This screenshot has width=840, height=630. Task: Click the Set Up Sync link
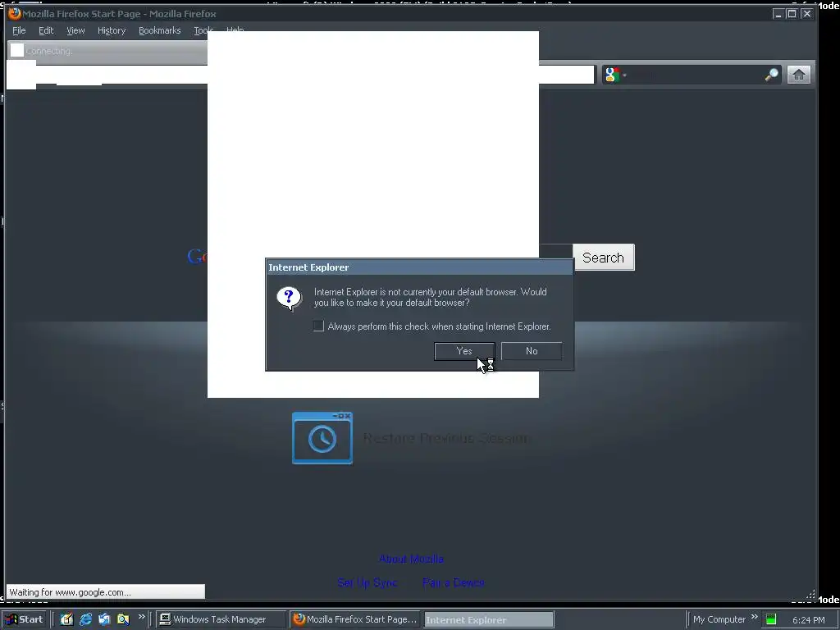click(x=367, y=582)
